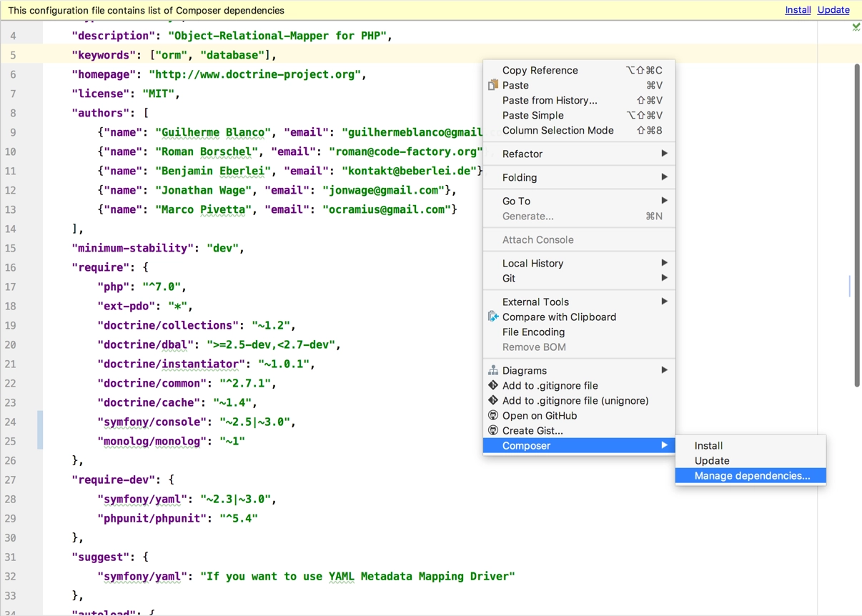The width and height of the screenshot is (862, 616).
Task: Expand the Go To submenu arrow
Action: tap(664, 201)
